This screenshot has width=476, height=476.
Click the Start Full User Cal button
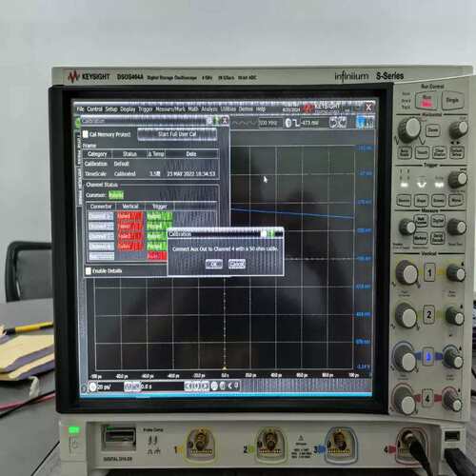tap(177, 134)
